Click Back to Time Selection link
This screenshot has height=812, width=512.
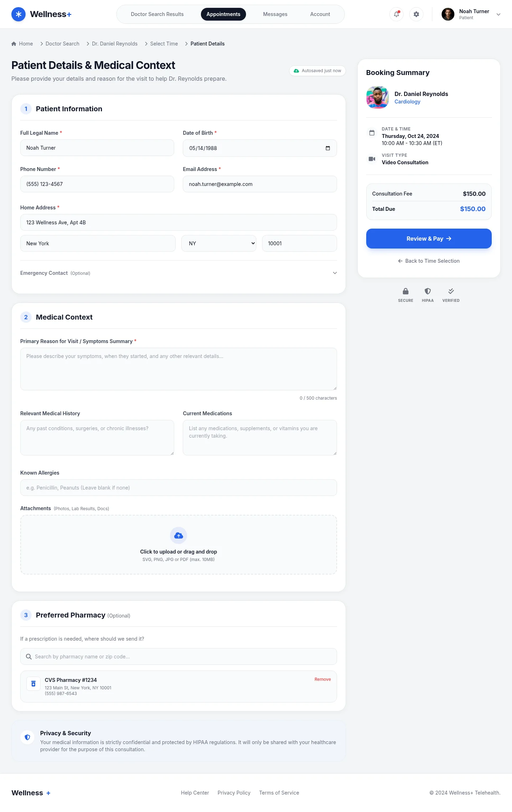coord(429,261)
